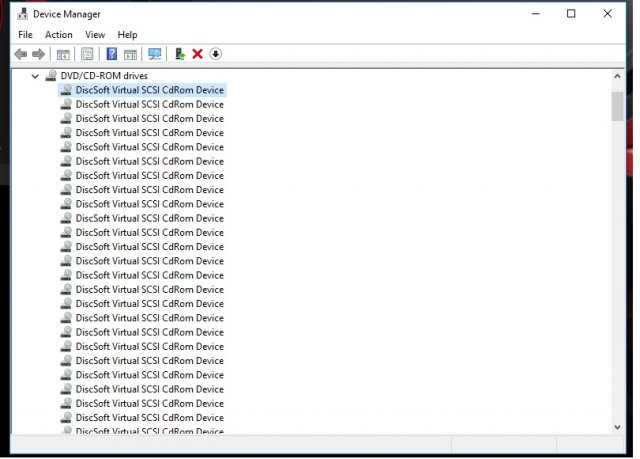This screenshot has width=640, height=459.
Task: Toggle the Show/Hide Action Pane toolbar icon
Action: (130, 54)
